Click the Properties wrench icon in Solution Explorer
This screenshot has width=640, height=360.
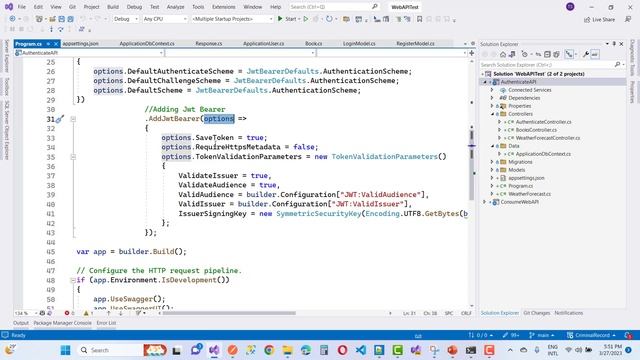(586, 54)
